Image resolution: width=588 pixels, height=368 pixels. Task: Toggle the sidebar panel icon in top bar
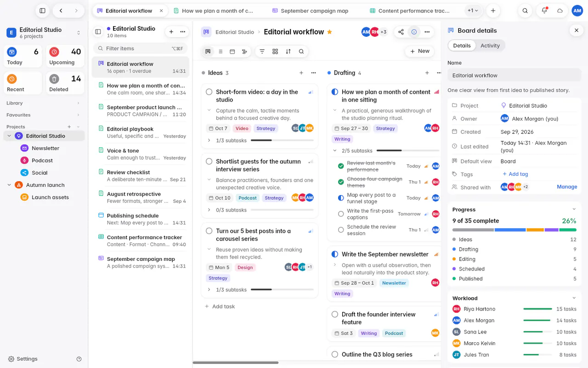(42, 11)
